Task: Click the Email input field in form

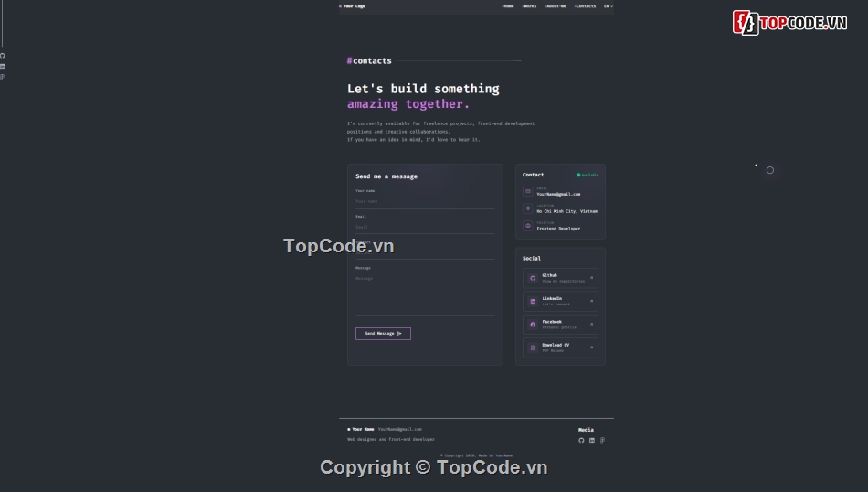Action: click(425, 227)
